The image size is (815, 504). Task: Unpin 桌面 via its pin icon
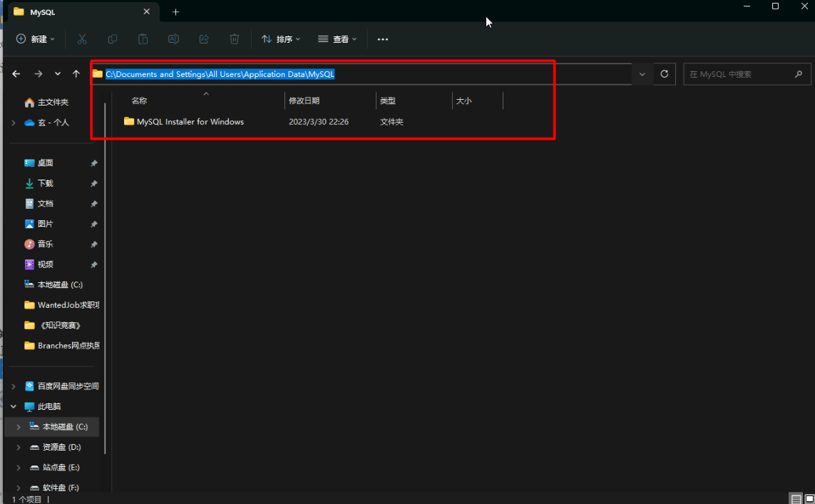94,163
